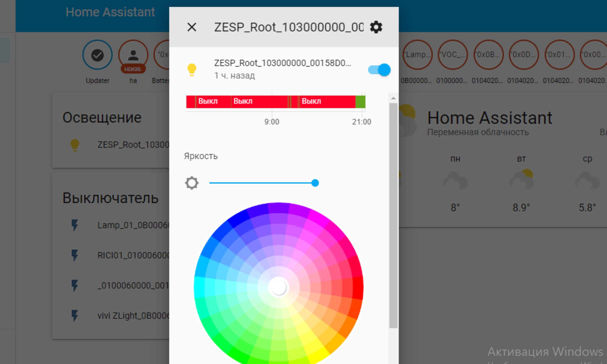The width and height of the screenshot is (607, 364).
Task: Click the Выключатель card heading
Action: 110,198
